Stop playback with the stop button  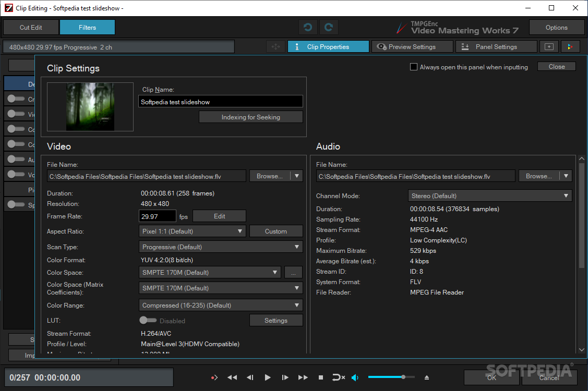tap(321, 377)
